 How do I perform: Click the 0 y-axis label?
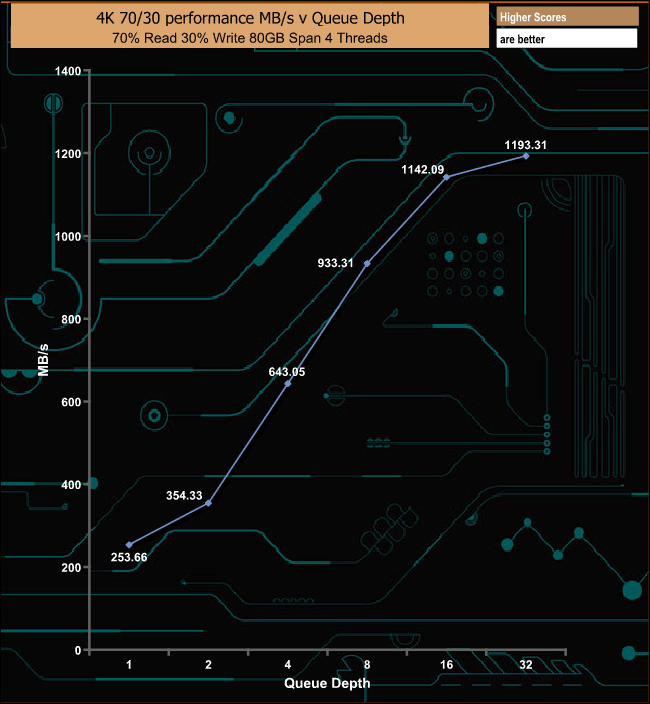click(x=78, y=650)
